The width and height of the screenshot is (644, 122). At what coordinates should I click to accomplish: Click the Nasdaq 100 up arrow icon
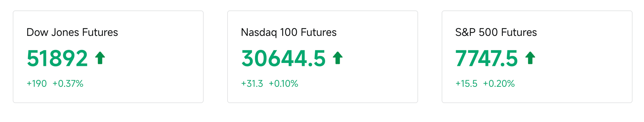(x=338, y=58)
